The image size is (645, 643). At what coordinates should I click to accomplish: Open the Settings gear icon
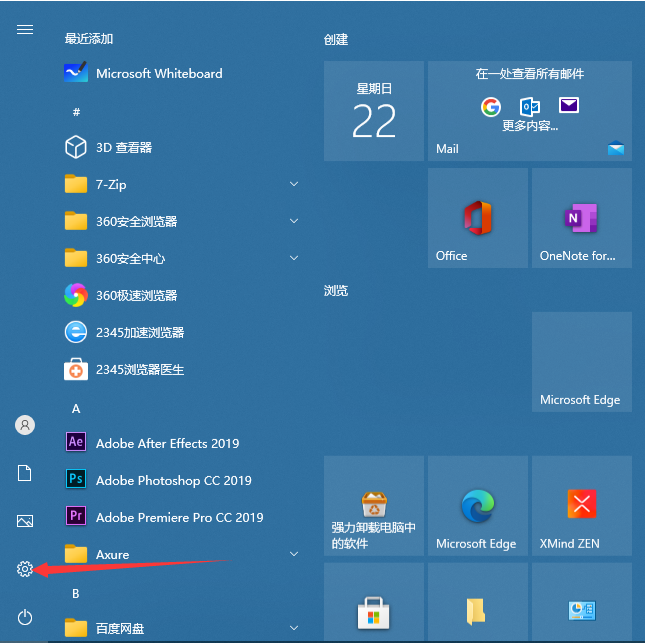pos(25,569)
